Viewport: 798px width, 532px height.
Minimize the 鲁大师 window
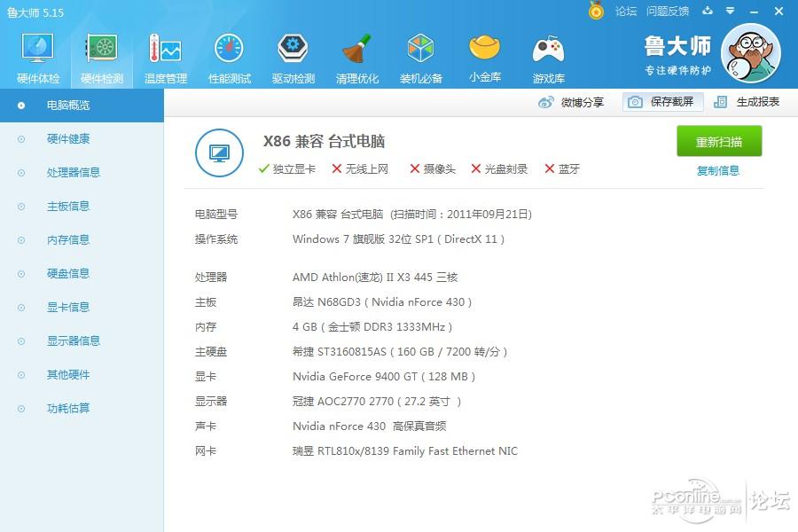tap(755, 12)
